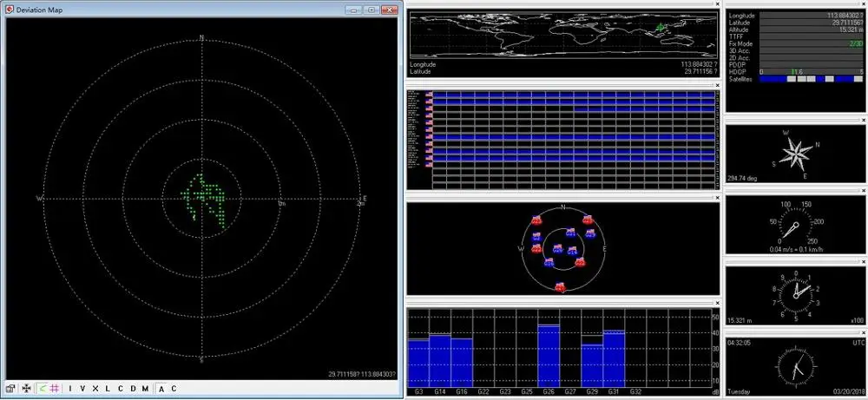Click the G27 label in signal chart

click(x=570, y=391)
